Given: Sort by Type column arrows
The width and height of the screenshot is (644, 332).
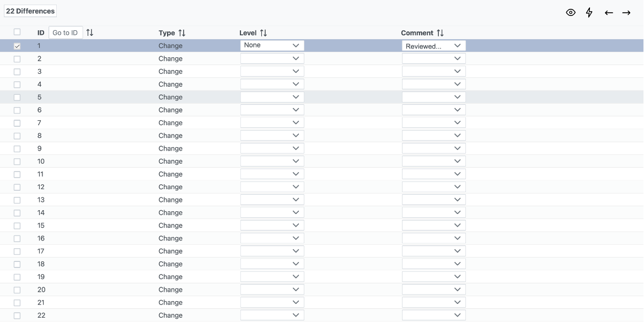Looking at the screenshot, I should pos(182,33).
